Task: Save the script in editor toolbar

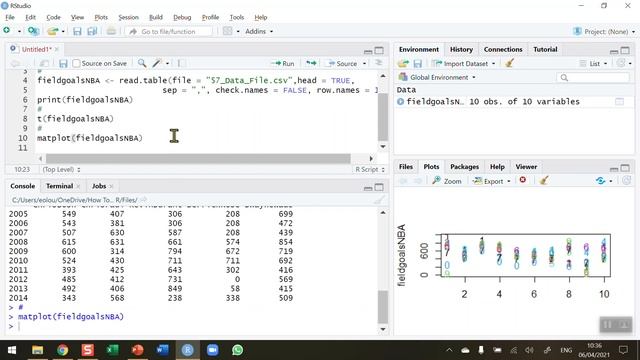Action: pos(63,64)
